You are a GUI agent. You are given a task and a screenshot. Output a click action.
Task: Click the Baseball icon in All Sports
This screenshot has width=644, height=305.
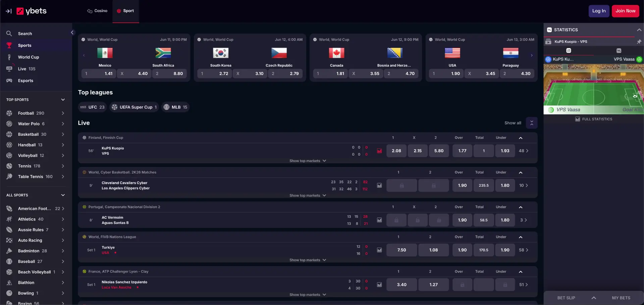click(x=9, y=261)
